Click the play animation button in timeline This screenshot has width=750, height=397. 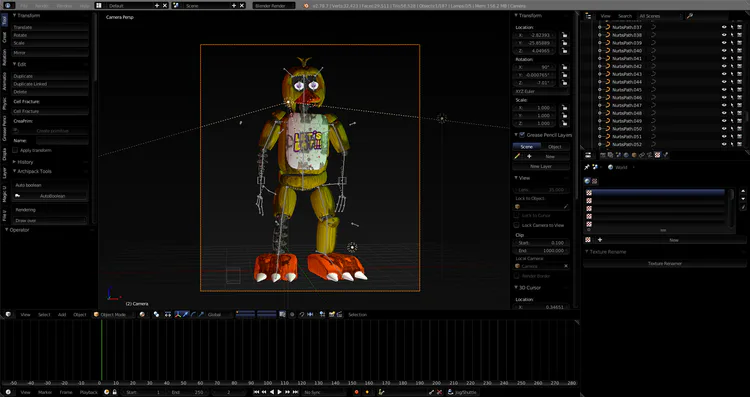click(x=279, y=392)
